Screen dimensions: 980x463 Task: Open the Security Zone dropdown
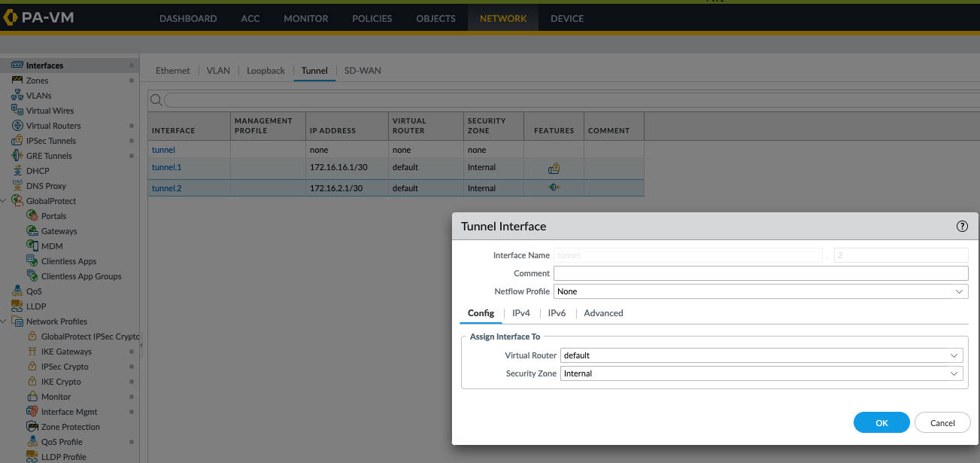(x=762, y=373)
